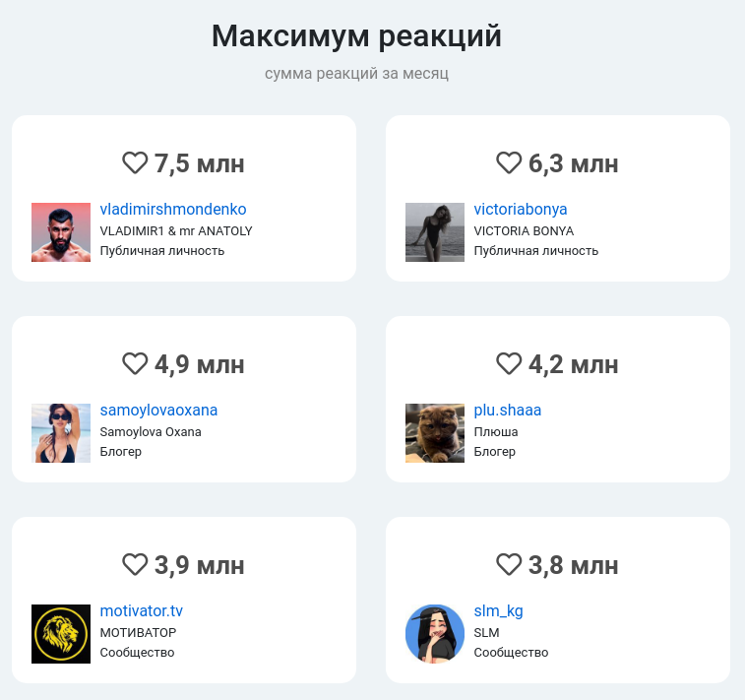Click the heart icon beside 4,2 млн
The height and width of the screenshot is (700, 745).
[509, 363]
